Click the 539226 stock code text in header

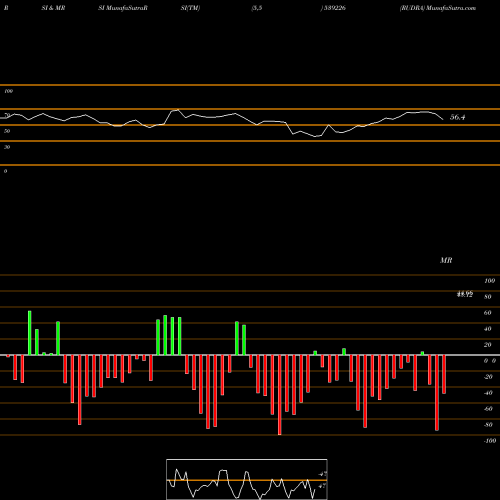(334, 8)
